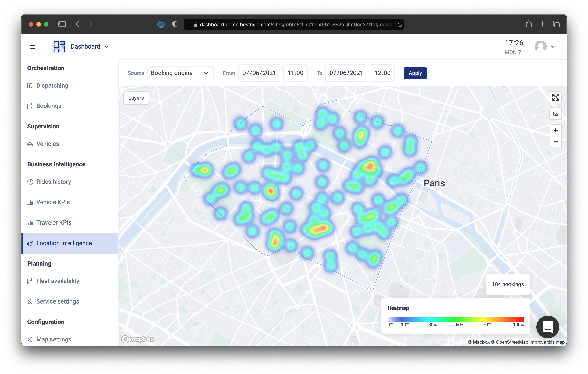Show the tab overview
The height and width of the screenshot is (374, 588).
(x=556, y=24)
